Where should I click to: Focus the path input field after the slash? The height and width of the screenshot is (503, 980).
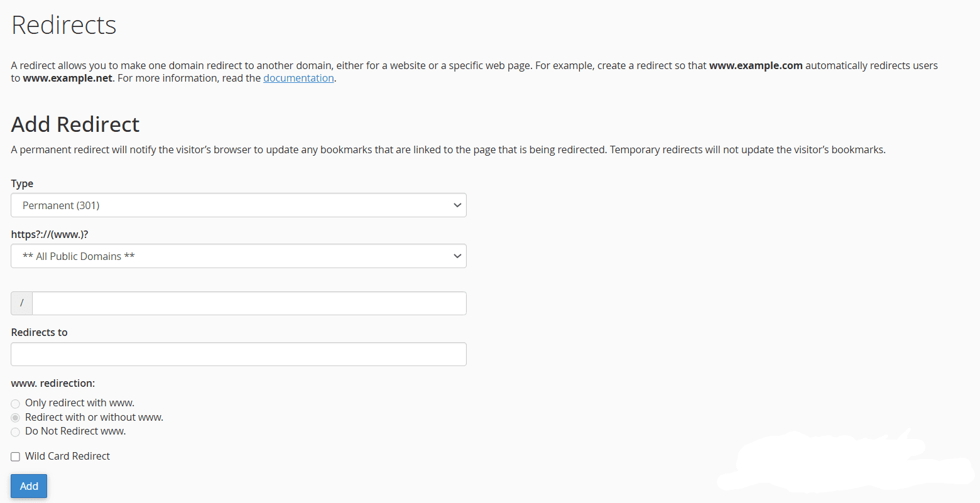coord(249,303)
